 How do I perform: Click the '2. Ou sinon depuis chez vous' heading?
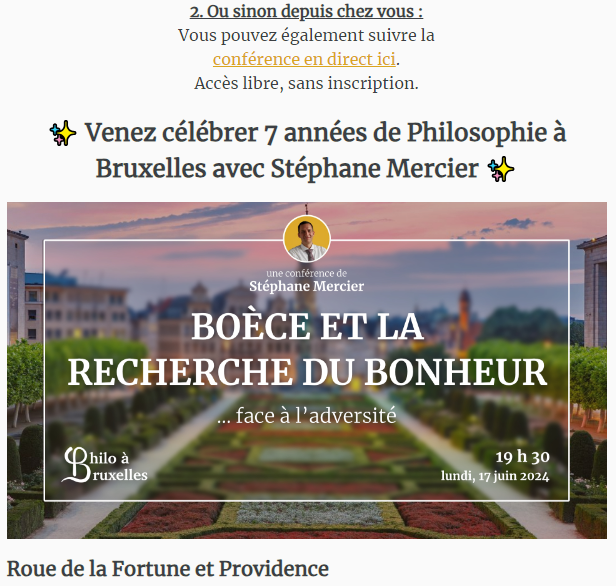(306, 11)
